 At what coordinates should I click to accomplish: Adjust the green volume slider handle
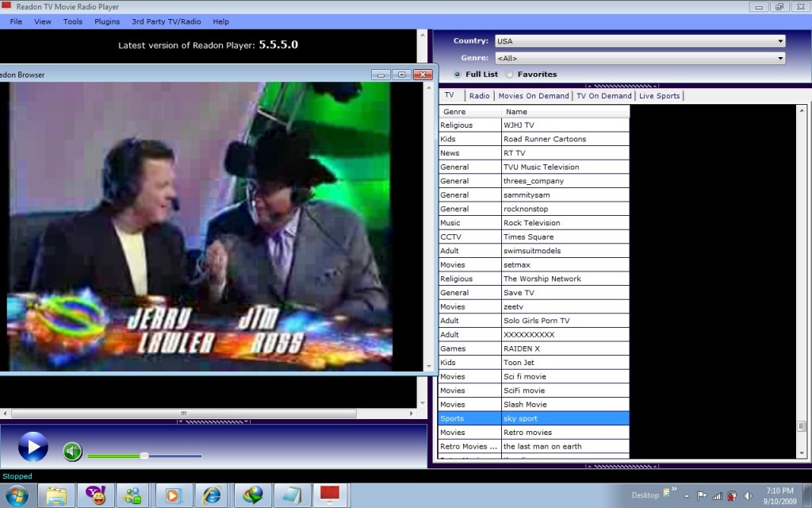click(144, 456)
